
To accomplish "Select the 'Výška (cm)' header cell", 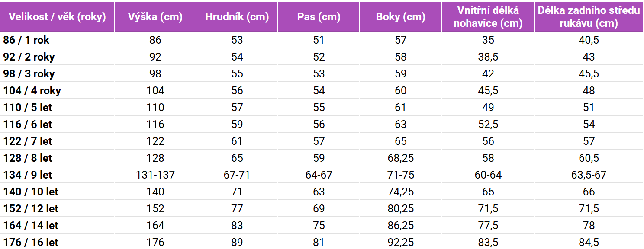I will tap(155, 17).
